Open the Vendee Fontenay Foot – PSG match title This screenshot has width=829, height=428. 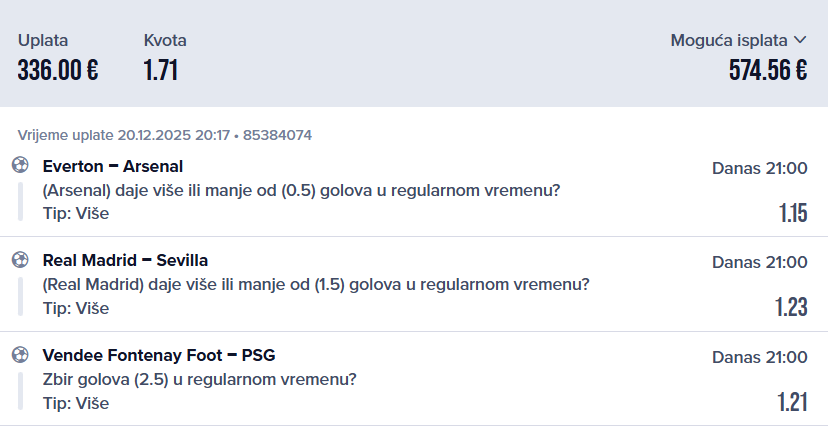pos(159,355)
